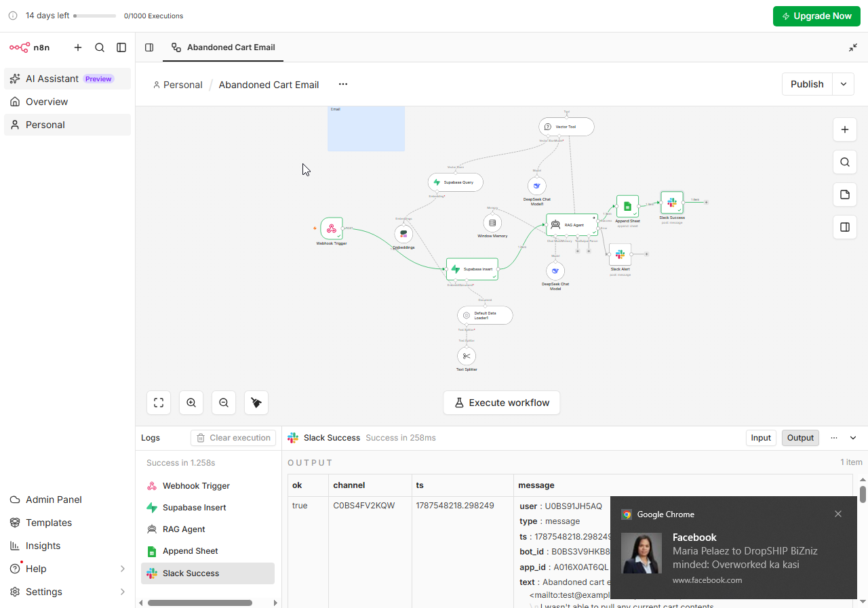This screenshot has width=868, height=608.
Task: Click the logs list horizontal scrollbar
Action: (x=199, y=603)
